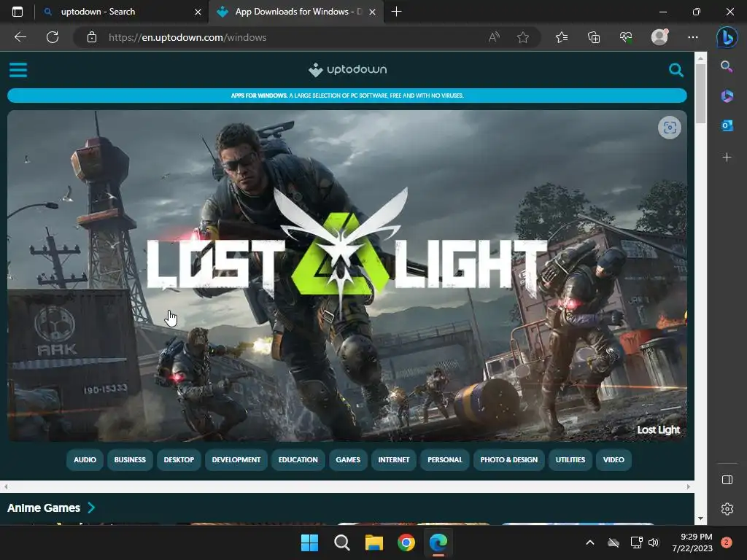Open the volume control in tray
This screenshot has height=560, width=747.
coord(654,542)
